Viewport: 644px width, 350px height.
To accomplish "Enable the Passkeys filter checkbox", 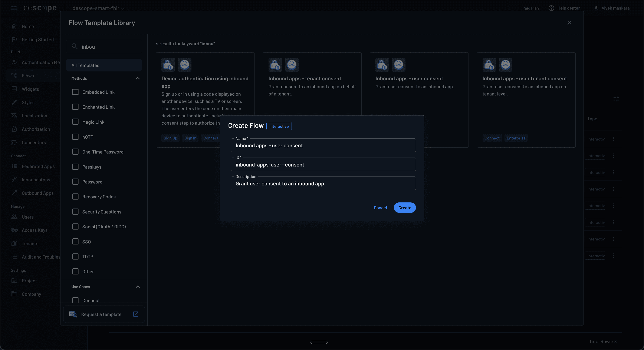I will click(76, 167).
